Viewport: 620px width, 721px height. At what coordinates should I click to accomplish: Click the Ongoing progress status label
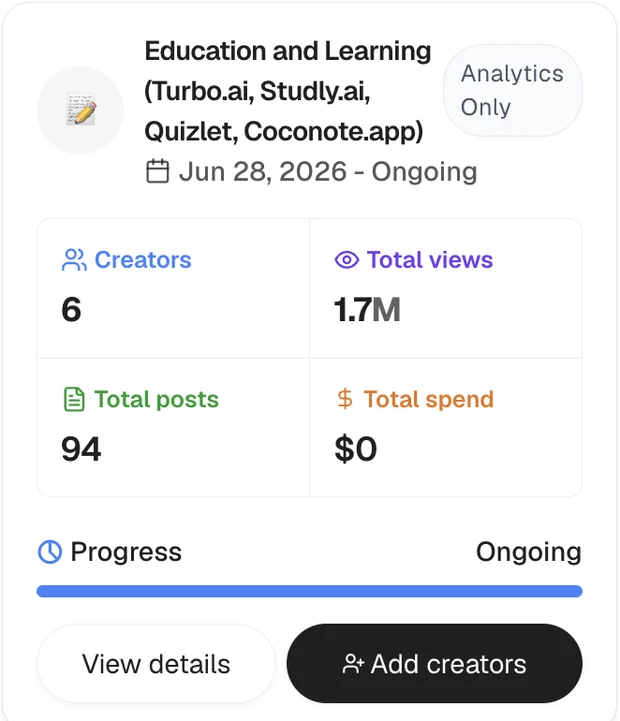tap(528, 552)
